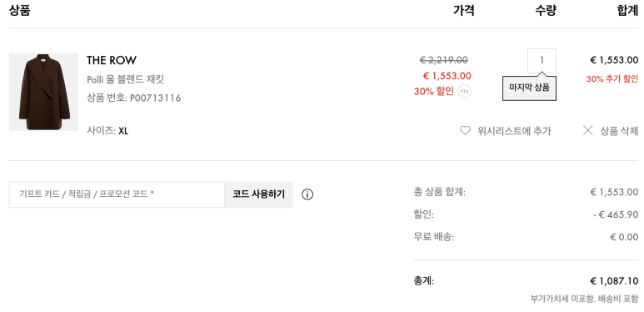Click the 마지막 상품 tooltip
This screenshot has width=644, height=312.
(529, 88)
